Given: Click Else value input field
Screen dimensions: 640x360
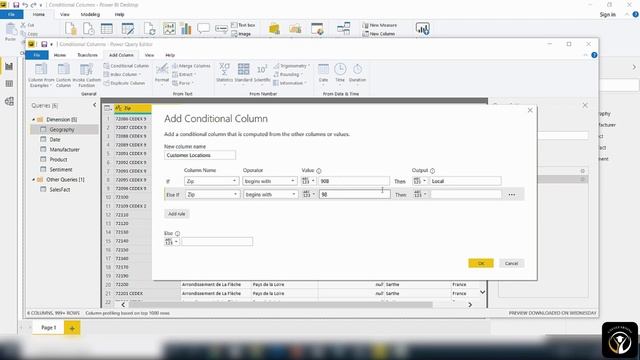Looking at the screenshot, I should click(x=217, y=242).
